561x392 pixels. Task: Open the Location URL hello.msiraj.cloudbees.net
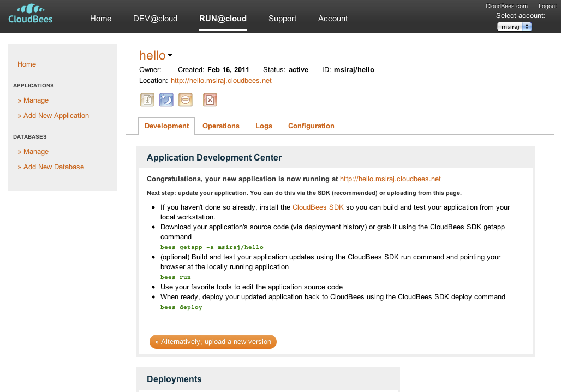[221, 81]
